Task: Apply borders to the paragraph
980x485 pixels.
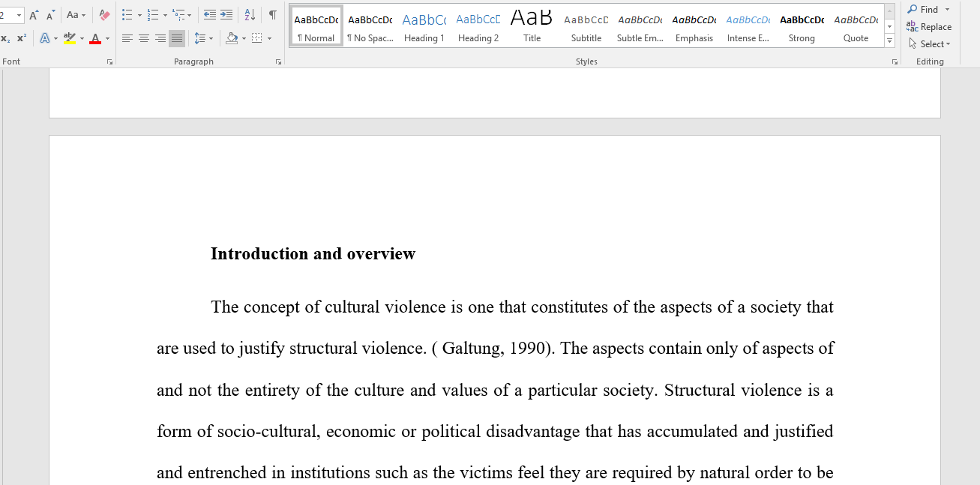Action: coord(256,38)
